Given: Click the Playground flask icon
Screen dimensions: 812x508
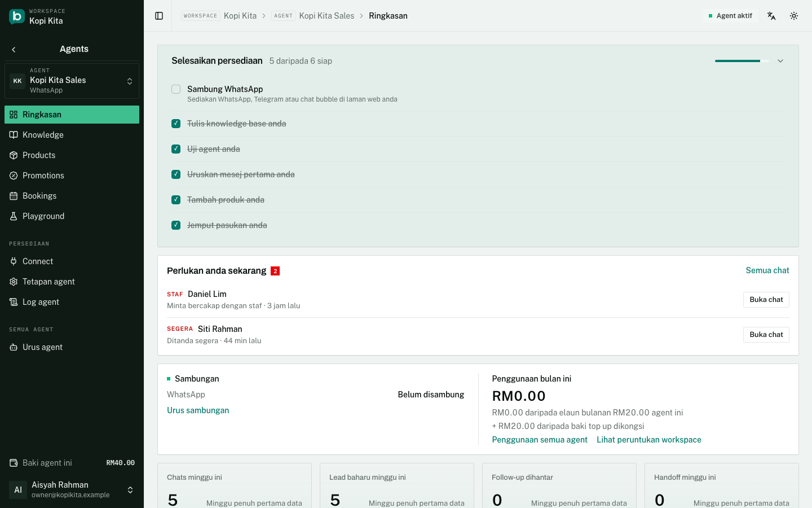Looking at the screenshot, I should pos(14,216).
